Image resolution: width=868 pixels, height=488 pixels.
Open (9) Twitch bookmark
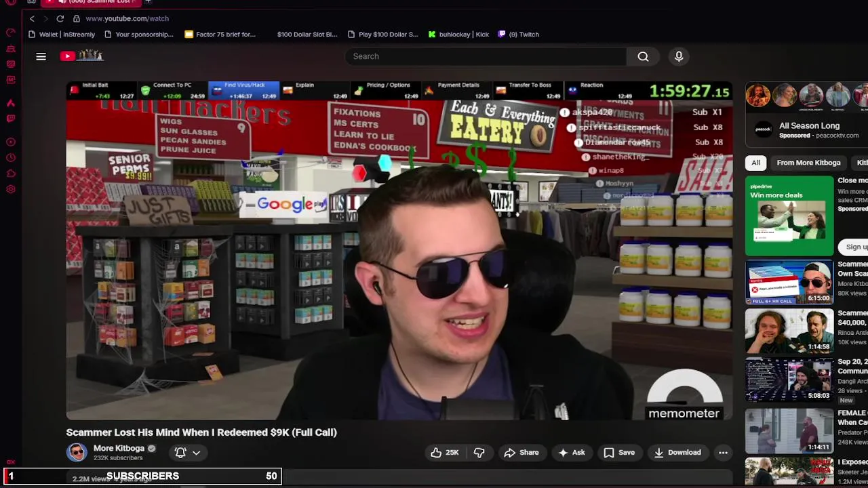tap(519, 34)
